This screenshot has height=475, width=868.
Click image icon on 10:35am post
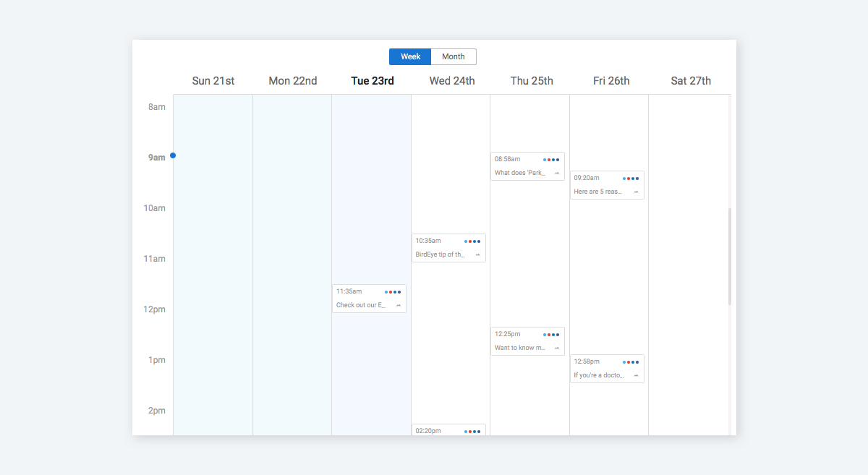477,255
